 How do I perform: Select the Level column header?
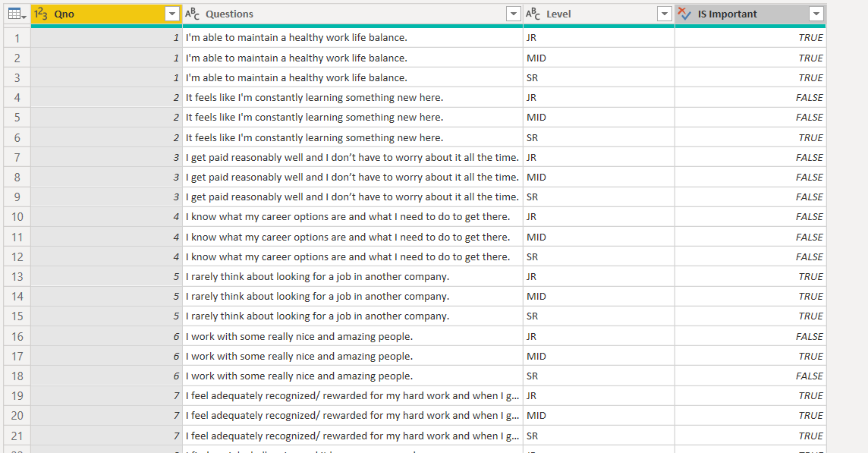(x=592, y=14)
